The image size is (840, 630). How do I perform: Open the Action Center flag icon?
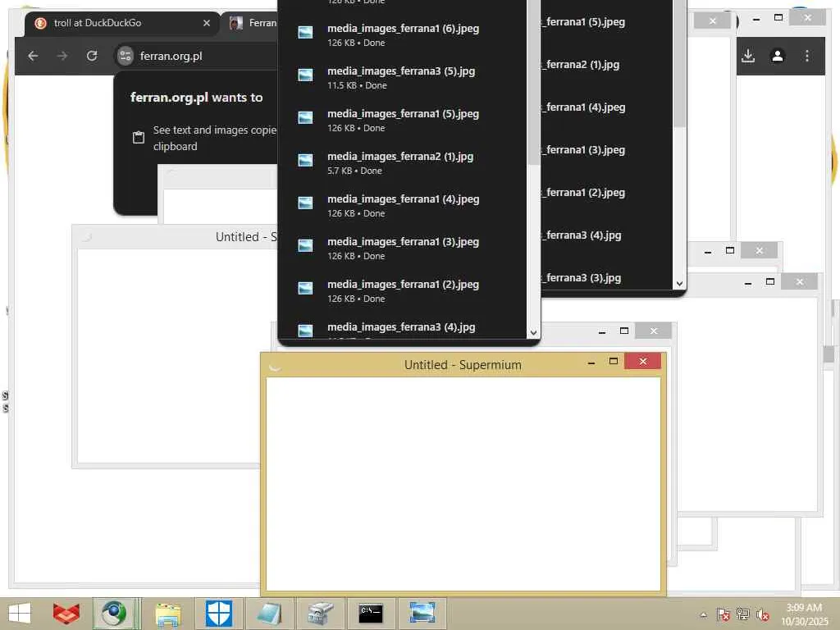pos(723,614)
